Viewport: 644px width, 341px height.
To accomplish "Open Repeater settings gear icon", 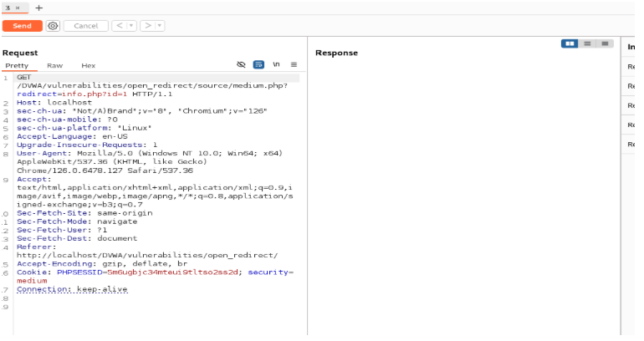I will [53, 26].
